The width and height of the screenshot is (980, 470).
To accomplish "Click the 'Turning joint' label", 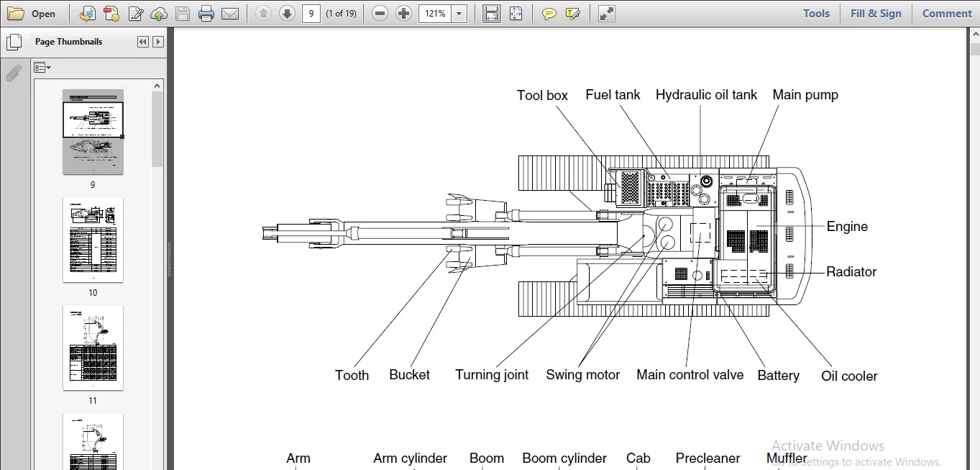I will click(492, 374).
